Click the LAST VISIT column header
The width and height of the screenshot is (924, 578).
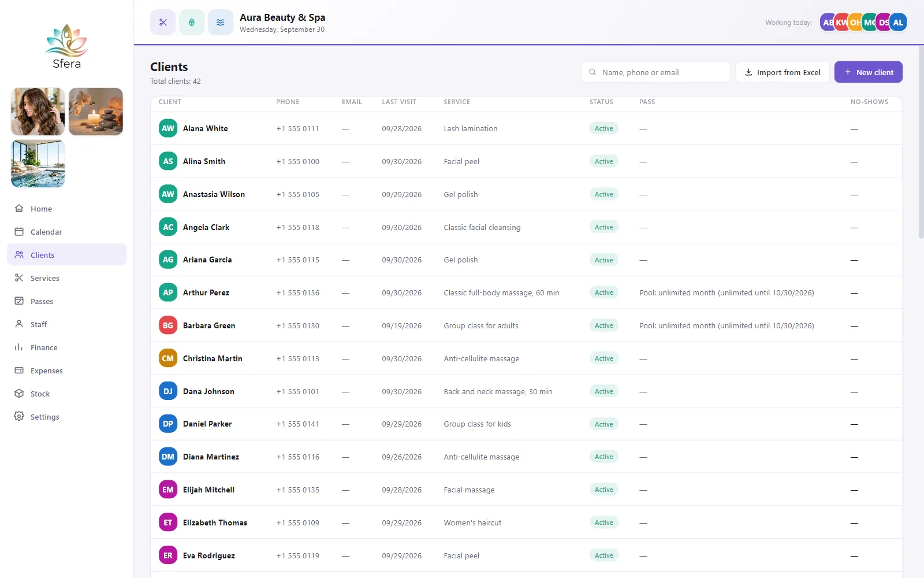(399, 102)
